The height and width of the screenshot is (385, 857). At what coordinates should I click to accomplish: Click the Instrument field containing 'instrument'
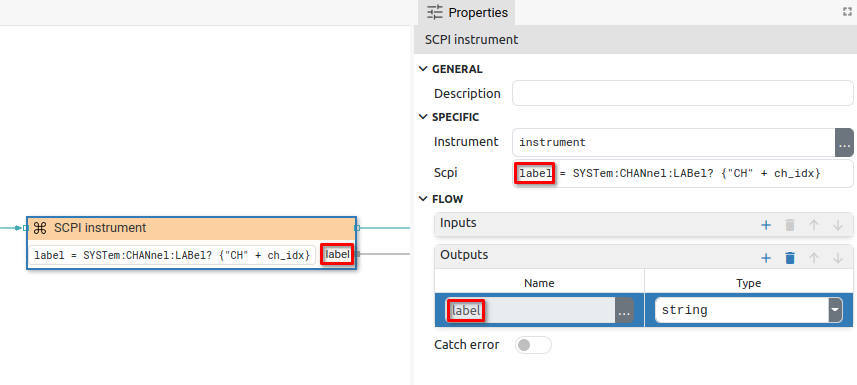pyautogui.click(x=673, y=143)
